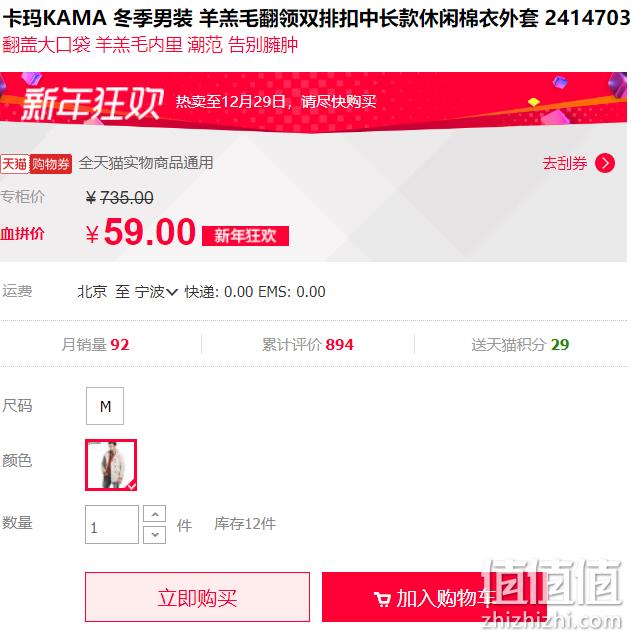Open the chevron next to 宁波

click(x=172, y=292)
